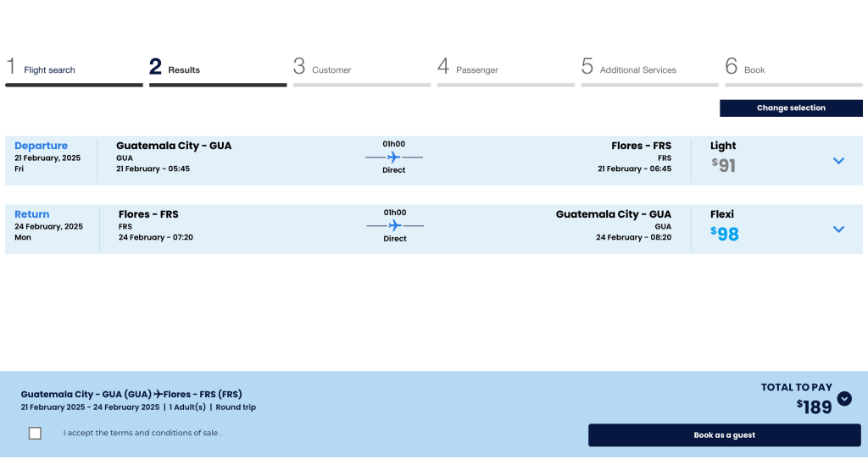Select the $91 Light fare price
This screenshot has height=465, width=868.
click(x=724, y=165)
